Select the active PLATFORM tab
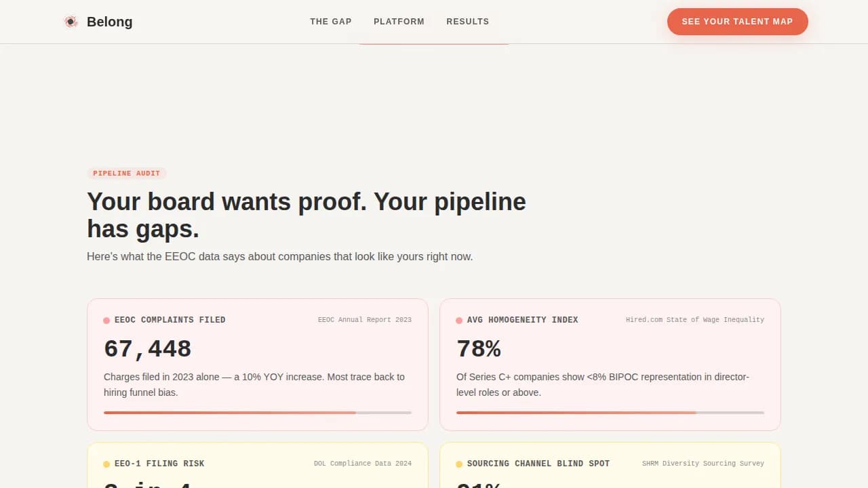The width and height of the screenshot is (868, 488). click(x=399, y=21)
